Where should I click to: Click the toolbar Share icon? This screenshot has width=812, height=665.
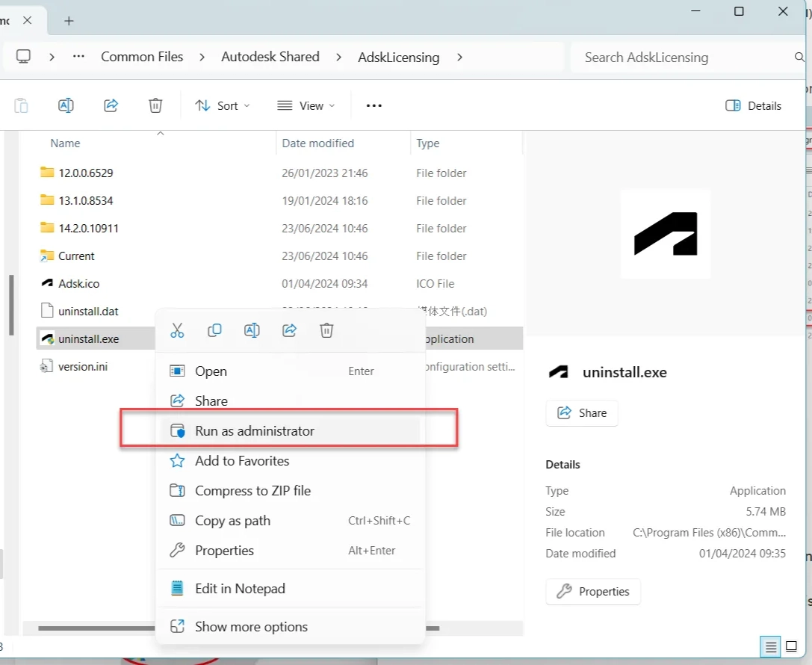[x=111, y=105]
